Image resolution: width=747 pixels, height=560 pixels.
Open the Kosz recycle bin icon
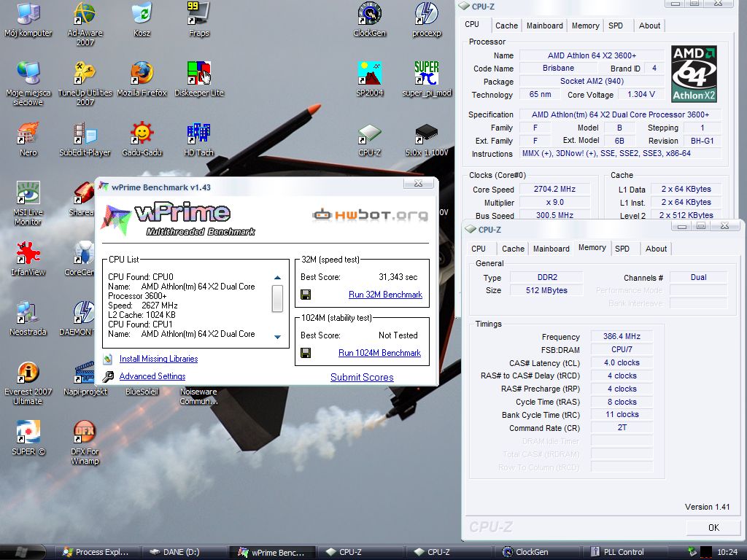[142, 19]
